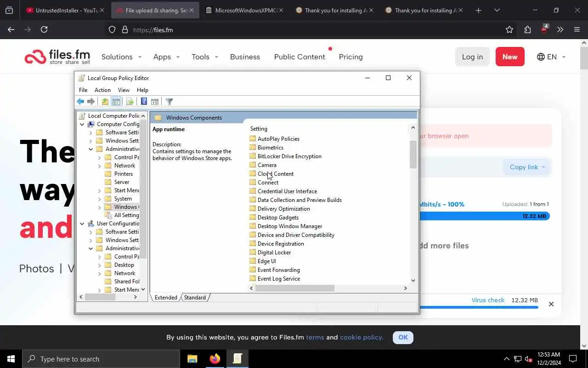Image resolution: width=588 pixels, height=368 pixels.
Task: Click the List all tabs chevron
Action: tap(497, 10)
